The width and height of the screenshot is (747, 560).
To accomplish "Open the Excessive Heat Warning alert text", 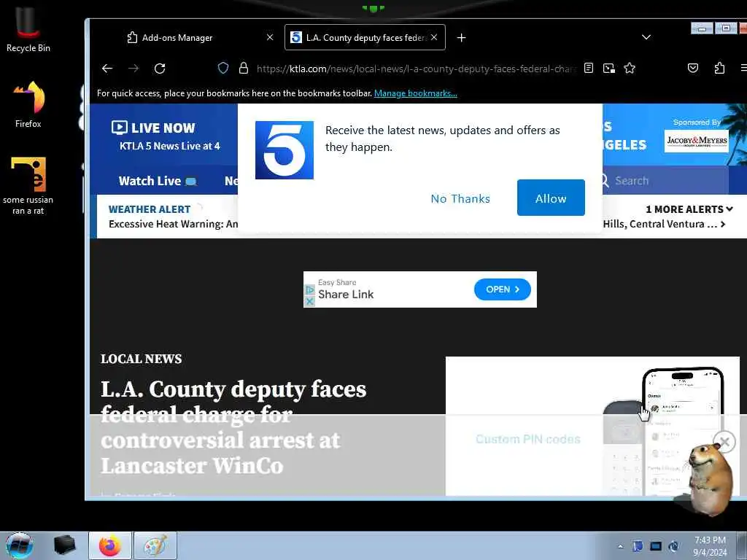I will pyautogui.click(x=174, y=224).
